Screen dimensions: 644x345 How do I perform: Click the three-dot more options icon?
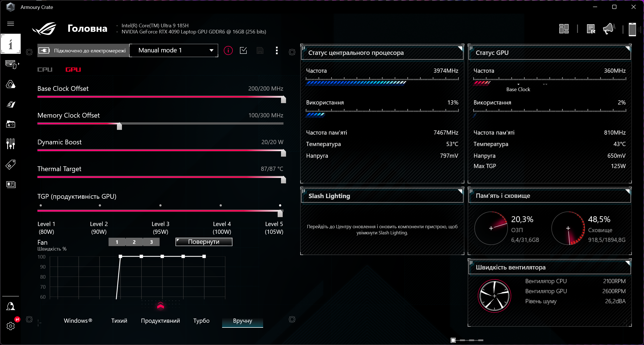click(x=277, y=50)
